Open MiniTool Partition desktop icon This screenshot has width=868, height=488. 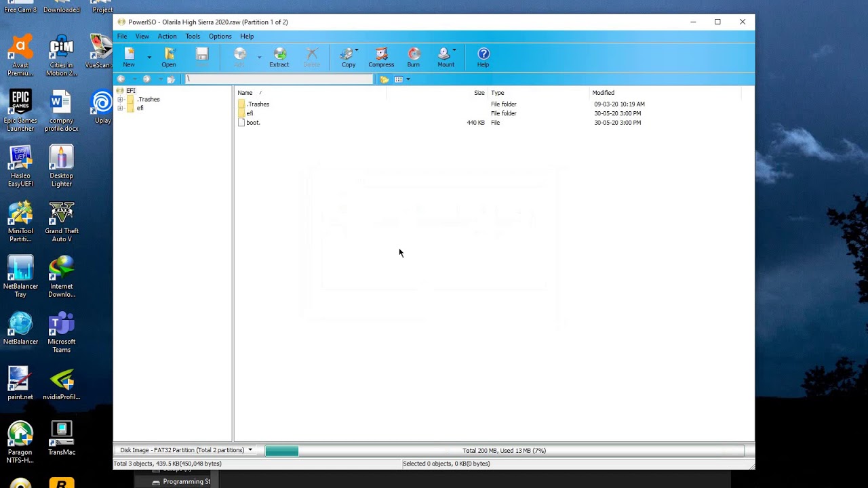[20, 222]
